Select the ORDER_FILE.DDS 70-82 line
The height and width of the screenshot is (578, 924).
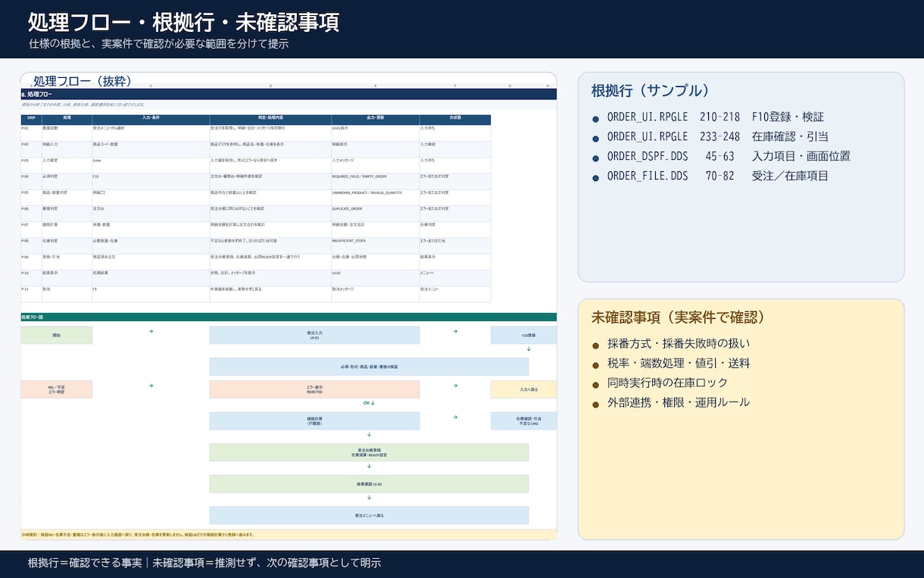(717, 177)
